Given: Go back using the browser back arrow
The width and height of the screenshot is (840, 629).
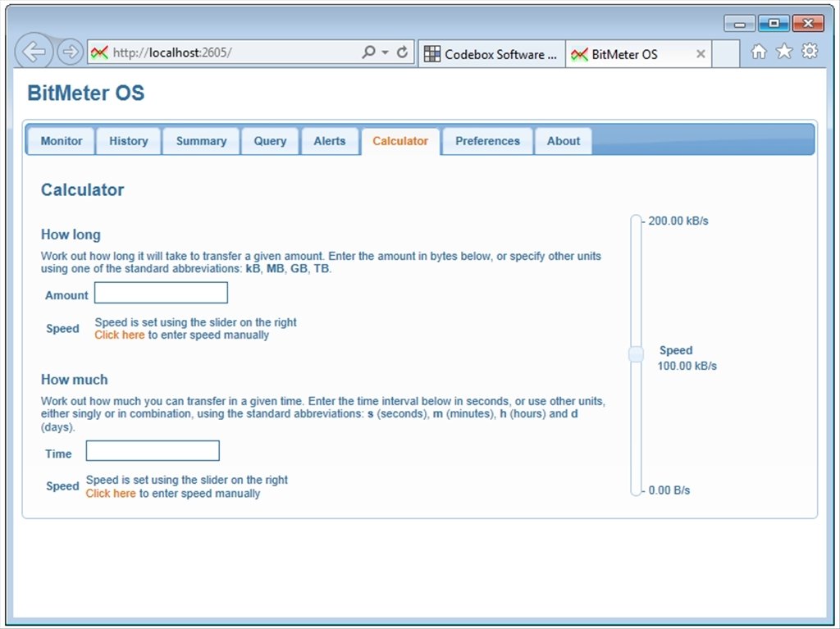Looking at the screenshot, I should (x=34, y=52).
